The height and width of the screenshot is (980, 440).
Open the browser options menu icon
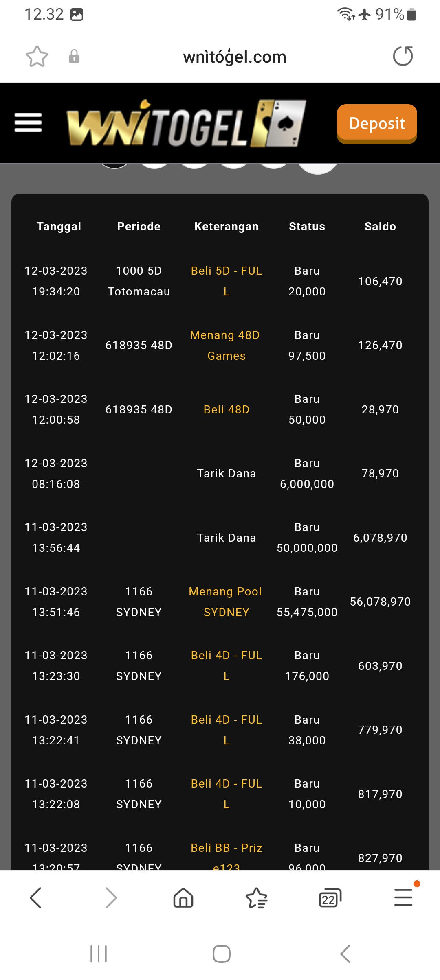403,897
